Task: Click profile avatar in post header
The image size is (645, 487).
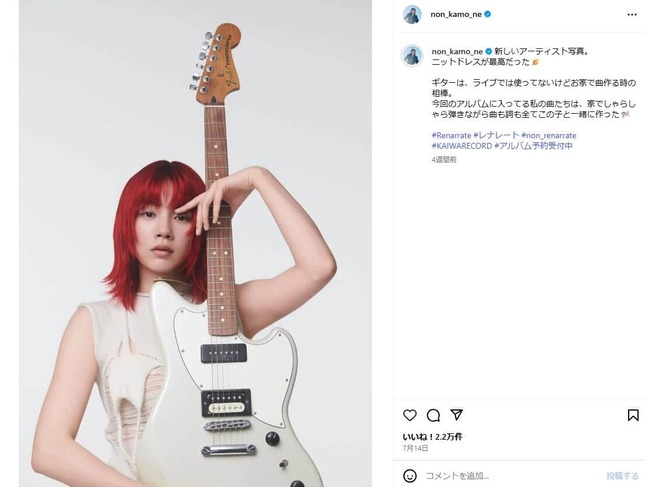Action: click(x=412, y=14)
